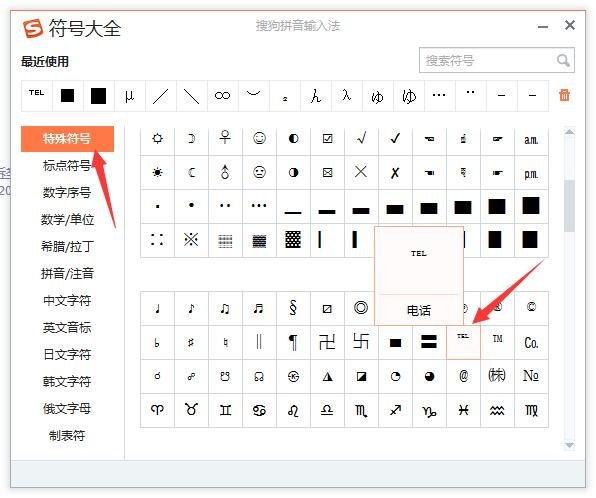Insert the double circle ◎ symbol
The width and height of the screenshot is (596, 498).
click(360, 308)
